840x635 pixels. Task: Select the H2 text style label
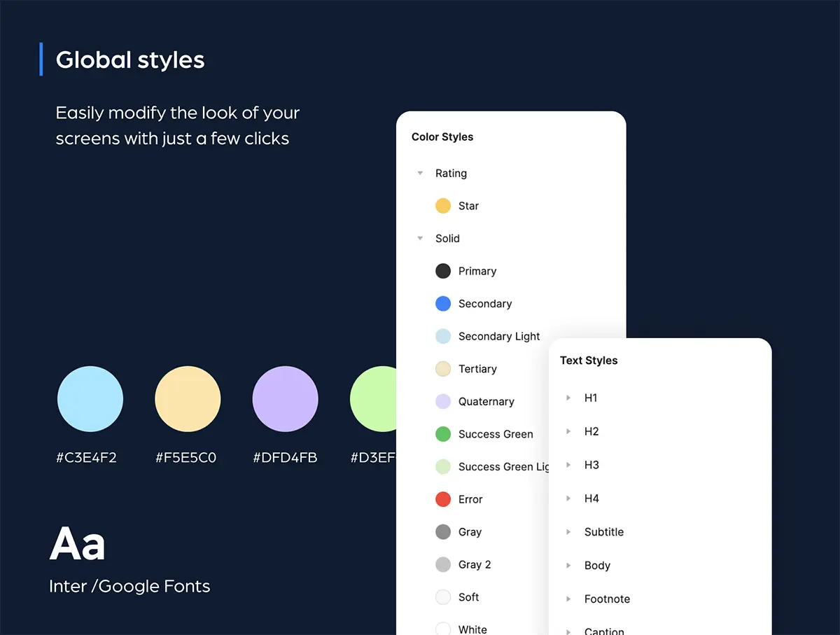coord(591,431)
